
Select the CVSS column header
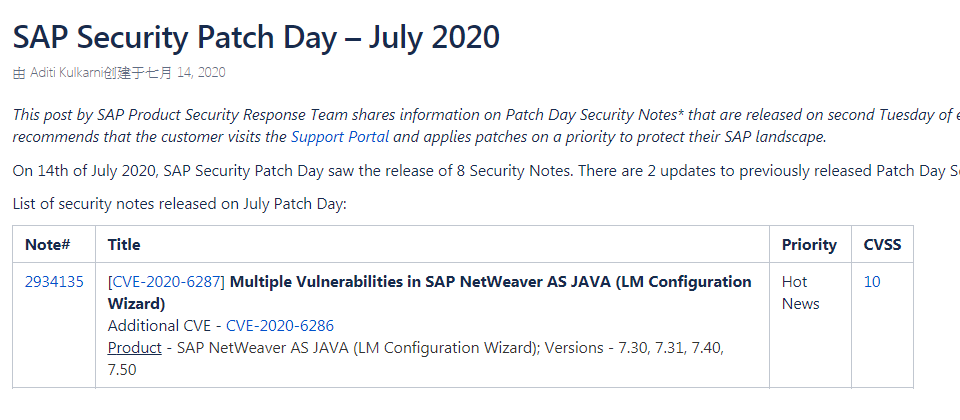click(x=882, y=244)
